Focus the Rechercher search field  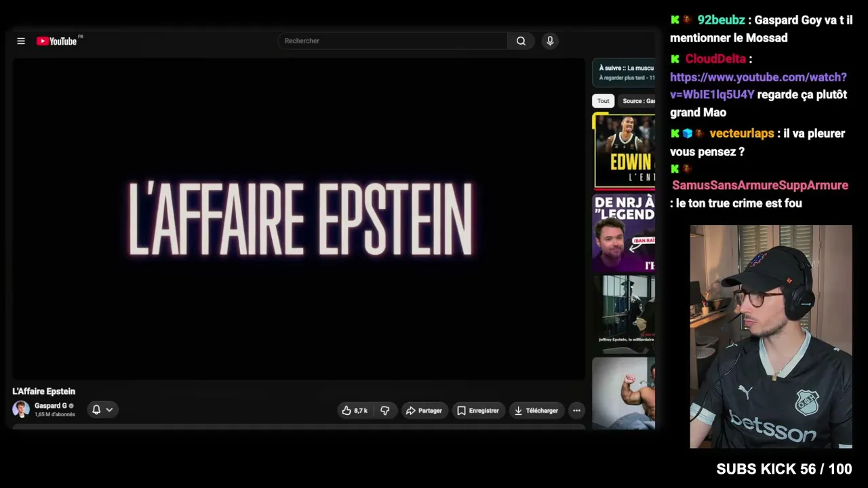pyautogui.click(x=393, y=41)
